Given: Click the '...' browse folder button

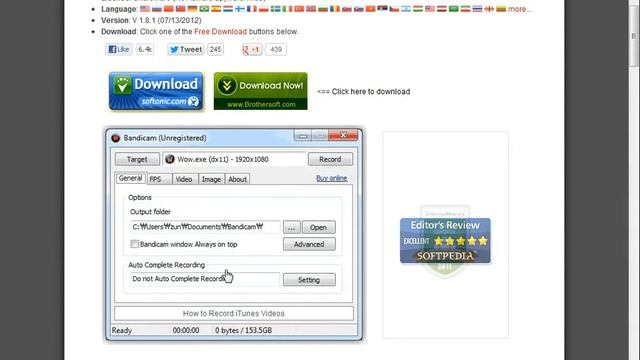Looking at the screenshot, I should coord(291,227).
